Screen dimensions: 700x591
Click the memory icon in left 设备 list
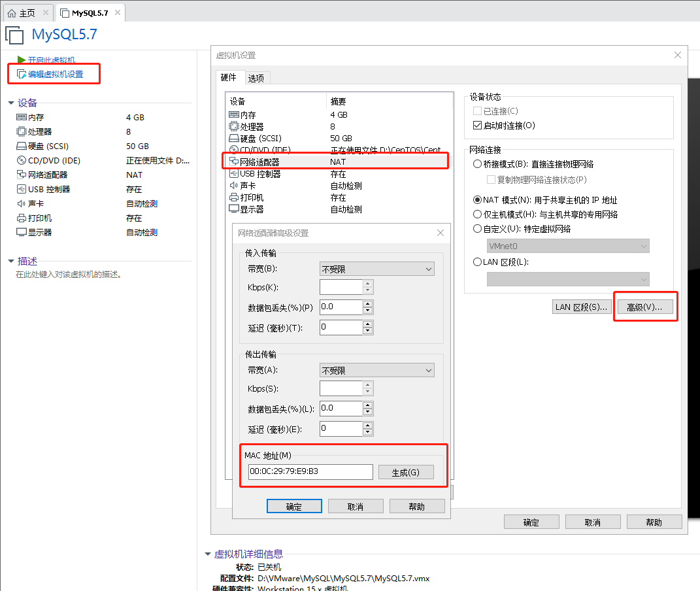pos(21,117)
